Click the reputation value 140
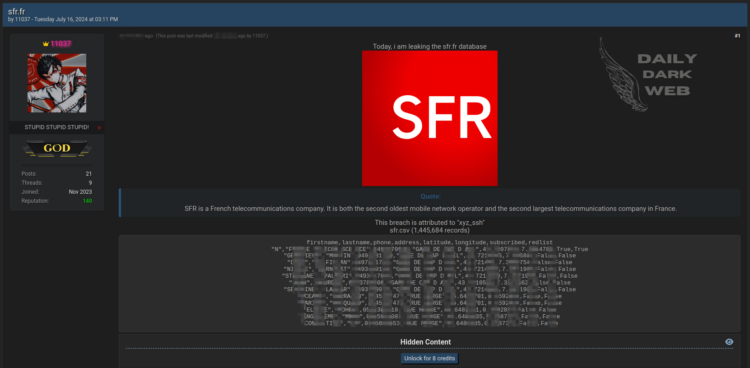The image size is (750, 368). [87, 201]
